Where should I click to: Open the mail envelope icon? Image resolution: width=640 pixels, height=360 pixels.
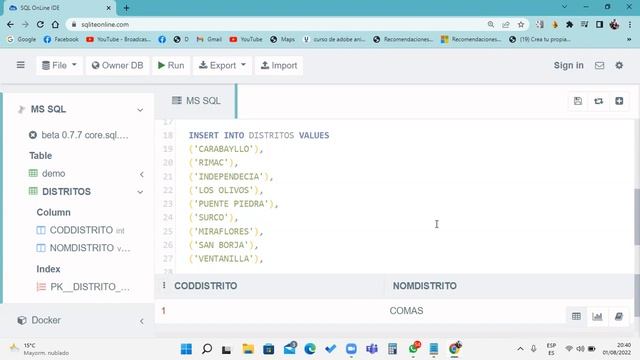pyautogui.click(x=599, y=65)
